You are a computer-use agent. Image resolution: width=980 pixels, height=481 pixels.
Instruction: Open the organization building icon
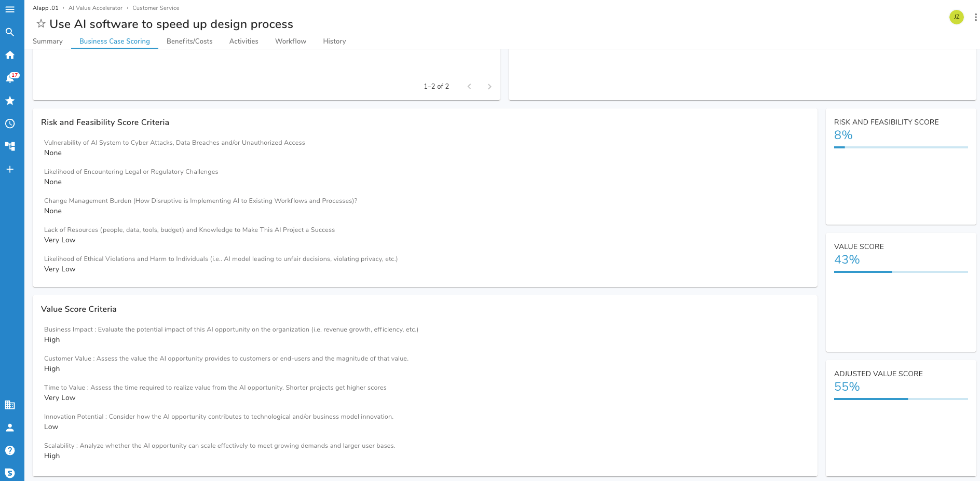coord(10,405)
